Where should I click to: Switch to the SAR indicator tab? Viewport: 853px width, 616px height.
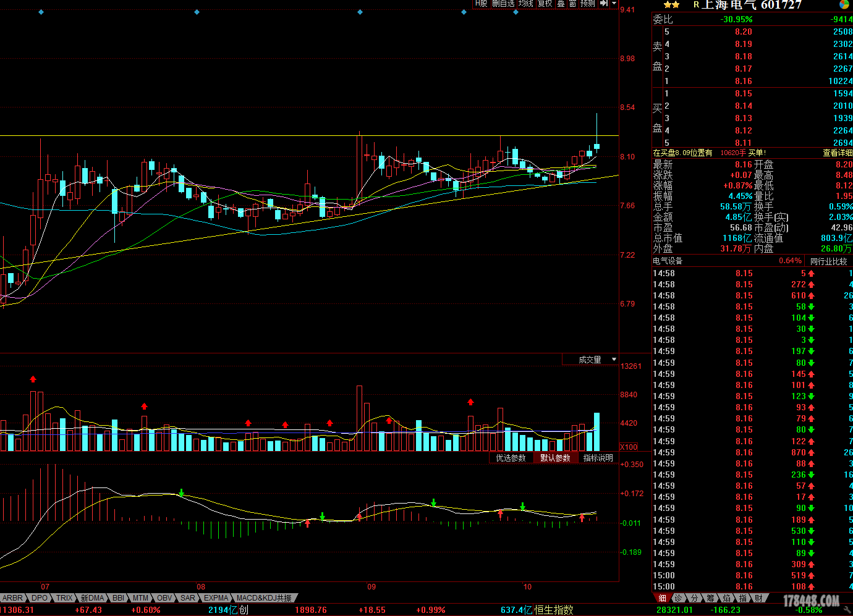187,598
